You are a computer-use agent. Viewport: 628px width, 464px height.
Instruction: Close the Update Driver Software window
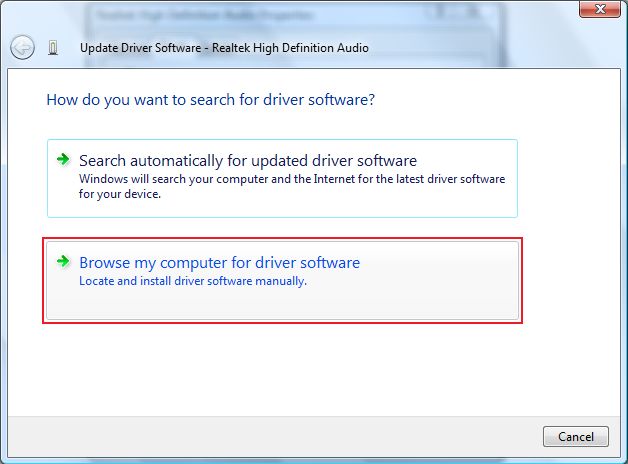point(600,9)
